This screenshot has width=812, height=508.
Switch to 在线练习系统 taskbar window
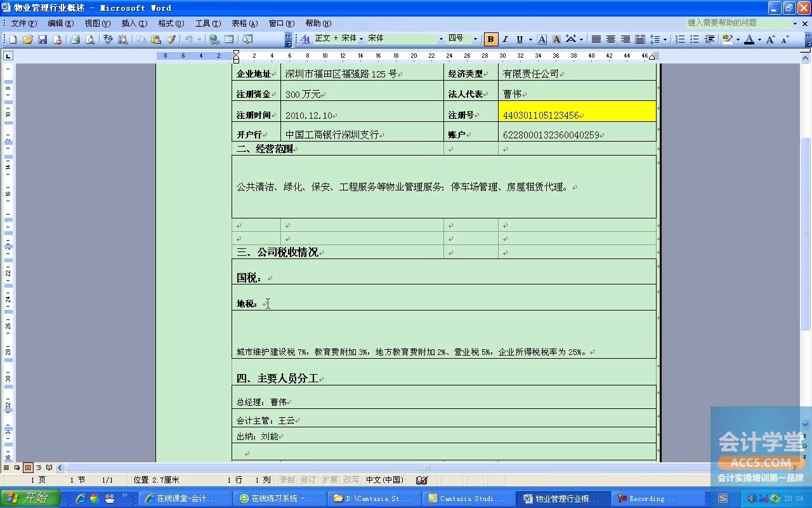coord(279,498)
